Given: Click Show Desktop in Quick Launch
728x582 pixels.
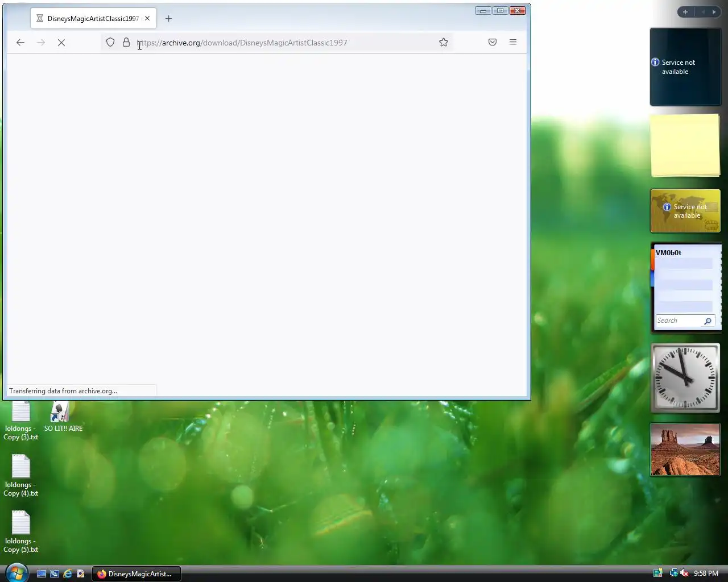Looking at the screenshot, I should [x=42, y=574].
